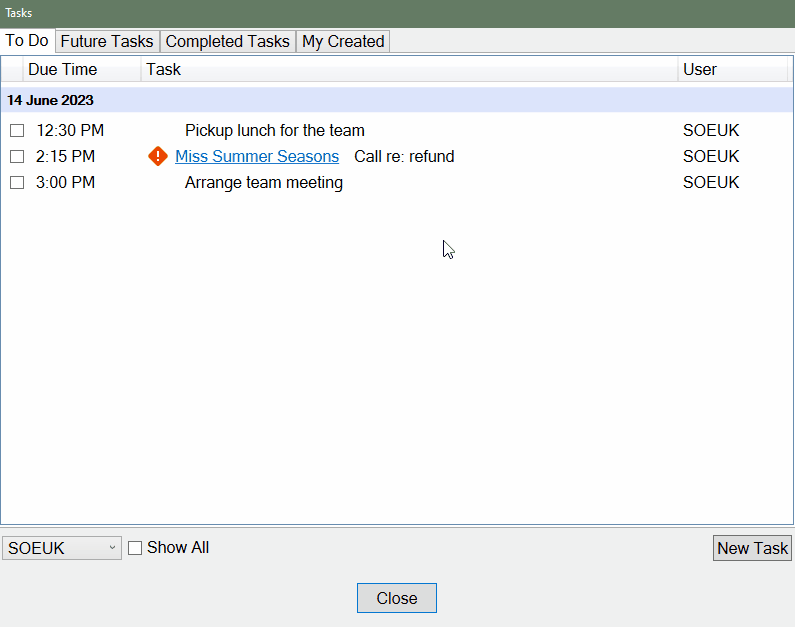
Task: Click the Close button
Action: click(396, 598)
